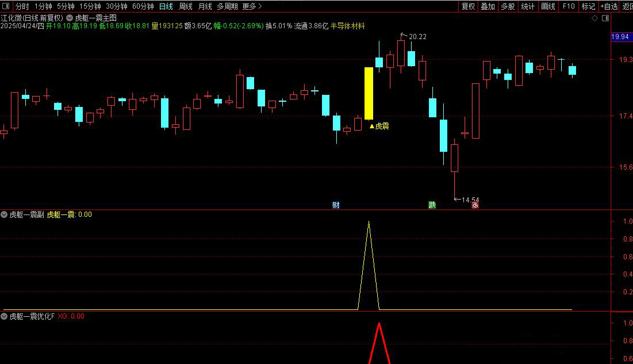Click the yellow indicator peak in sub-chart
Screen dimensions: 633x364
[x=369, y=223]
